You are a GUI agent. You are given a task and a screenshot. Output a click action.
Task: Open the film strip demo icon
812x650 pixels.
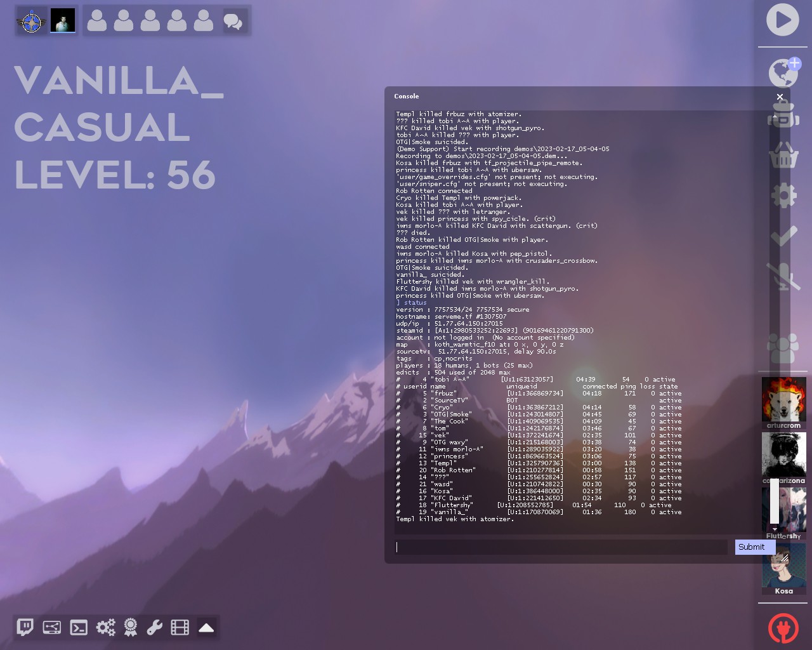(180, 628)
